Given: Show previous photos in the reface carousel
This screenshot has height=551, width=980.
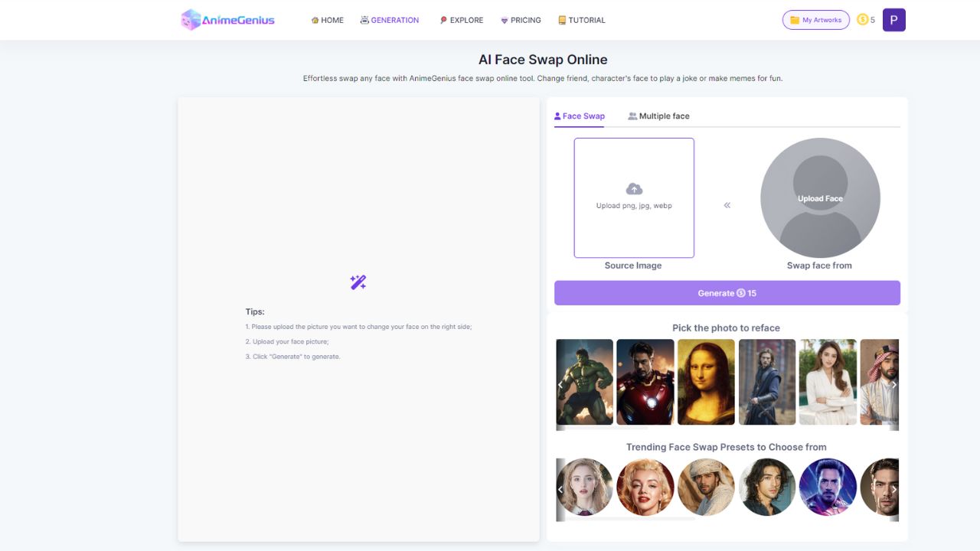Looking at the screenshot, I should (560, 385).
